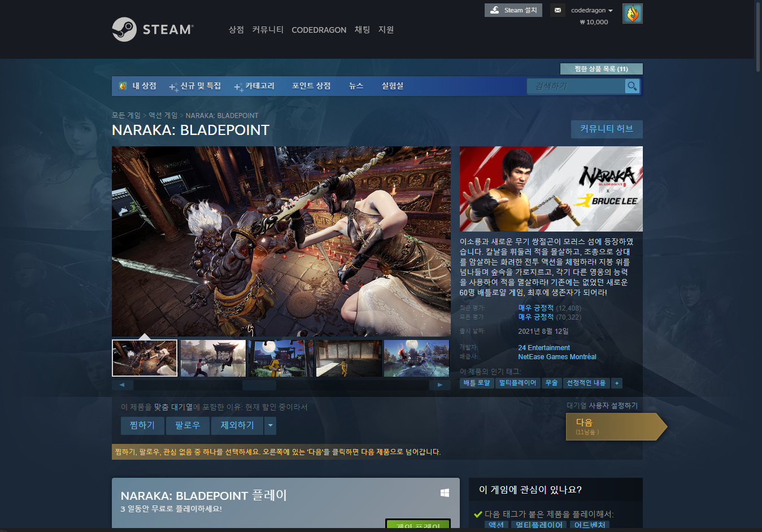The image size is (762, 532).
Task: Select second thumbnail with pagoda gate
Action: click(213, 358)
